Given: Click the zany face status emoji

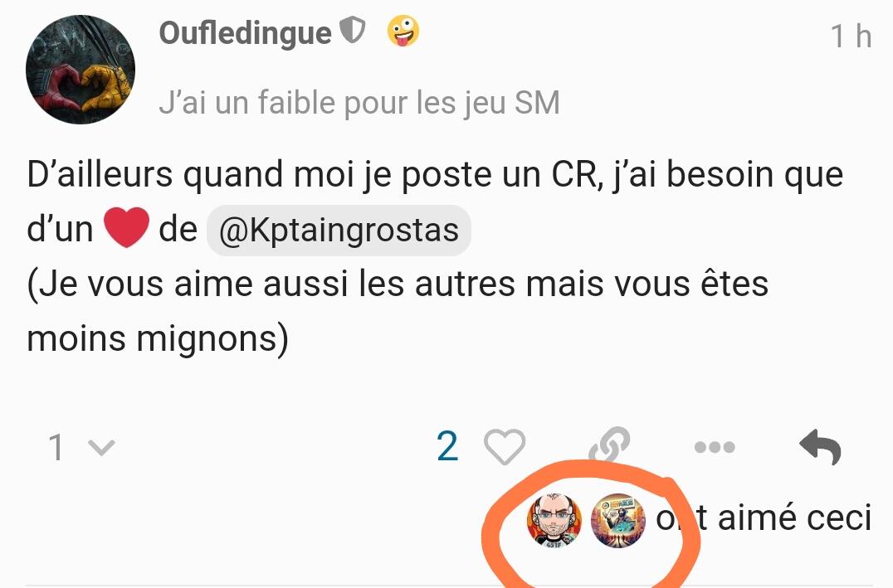Looking at the screenshot, I should pyautogui.click(x=403, y=31).
